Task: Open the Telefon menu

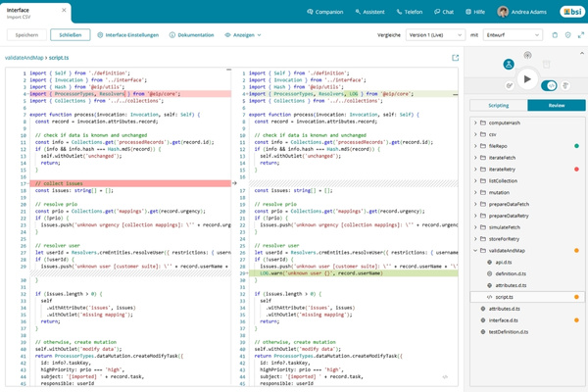Action: pyautogui.click(x=410, y=12)
